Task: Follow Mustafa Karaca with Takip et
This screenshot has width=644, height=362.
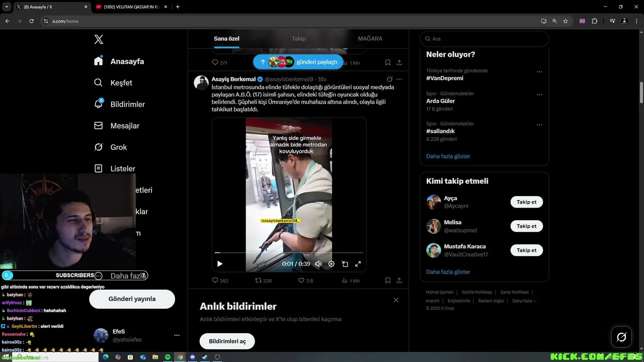Action: (x=527, y=250)
